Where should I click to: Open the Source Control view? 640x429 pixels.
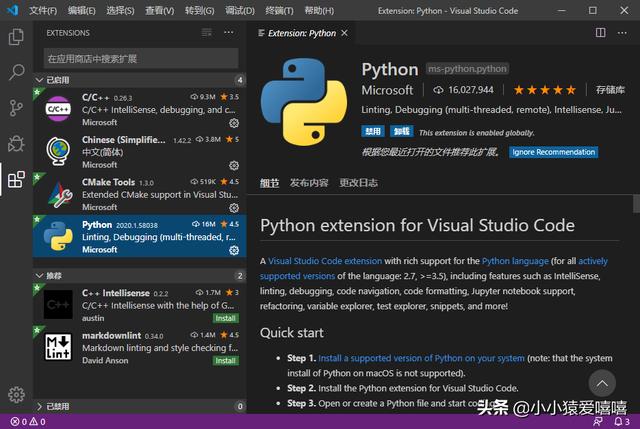[x=16, y=108]
